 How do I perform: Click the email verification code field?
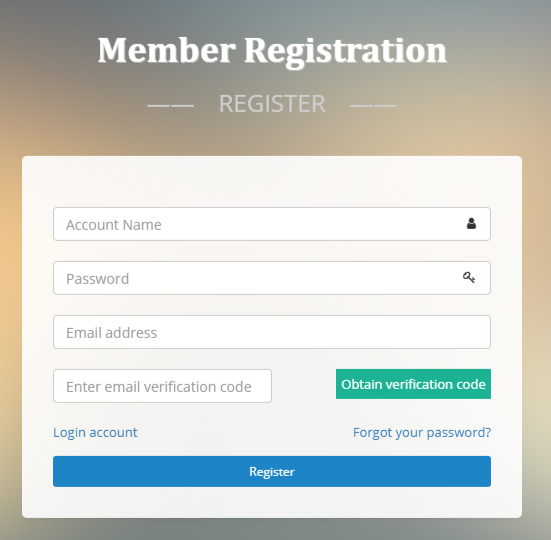point(162,386)
